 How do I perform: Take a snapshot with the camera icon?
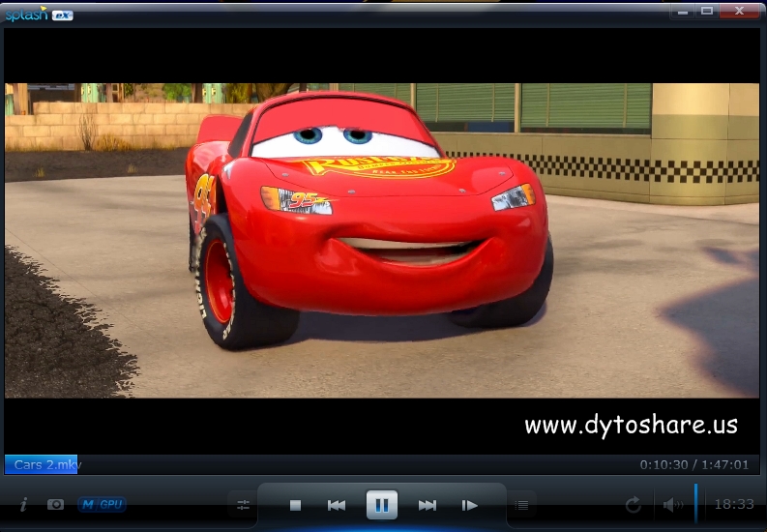tap(55, 504)
